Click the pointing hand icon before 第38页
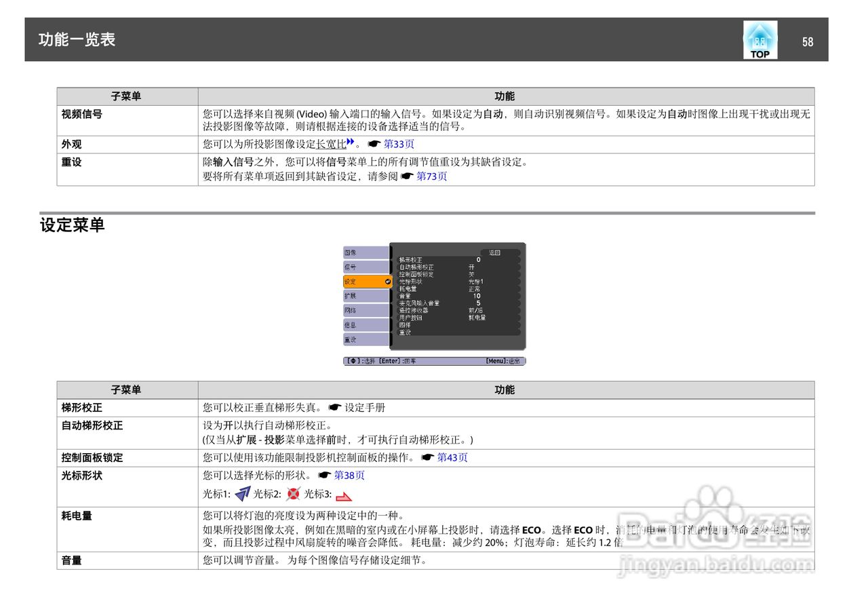Viewport: 868px width, 614px height. (x=325, y=475)
